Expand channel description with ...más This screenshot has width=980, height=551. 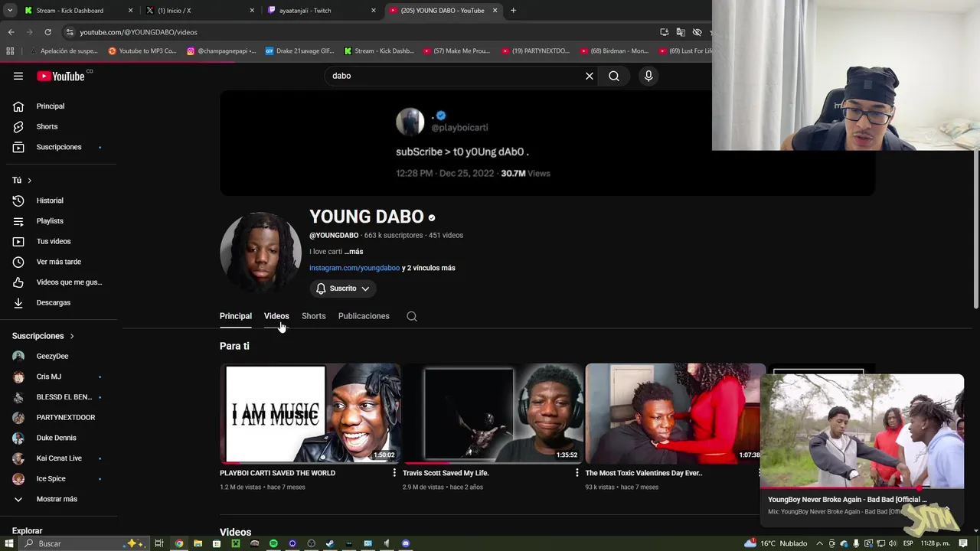point(354,252)
